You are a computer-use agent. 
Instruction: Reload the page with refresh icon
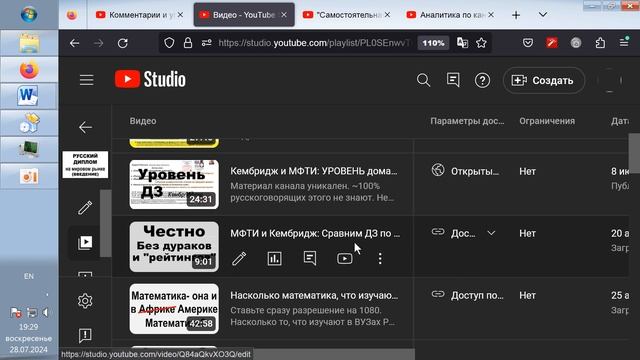pyautogui.click(x=123, y=43)
